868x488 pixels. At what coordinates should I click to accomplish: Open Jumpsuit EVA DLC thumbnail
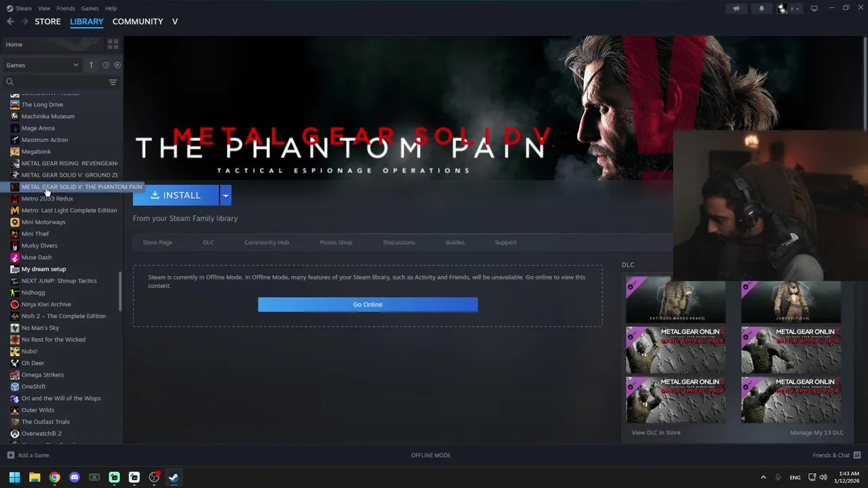coord(791,300)
